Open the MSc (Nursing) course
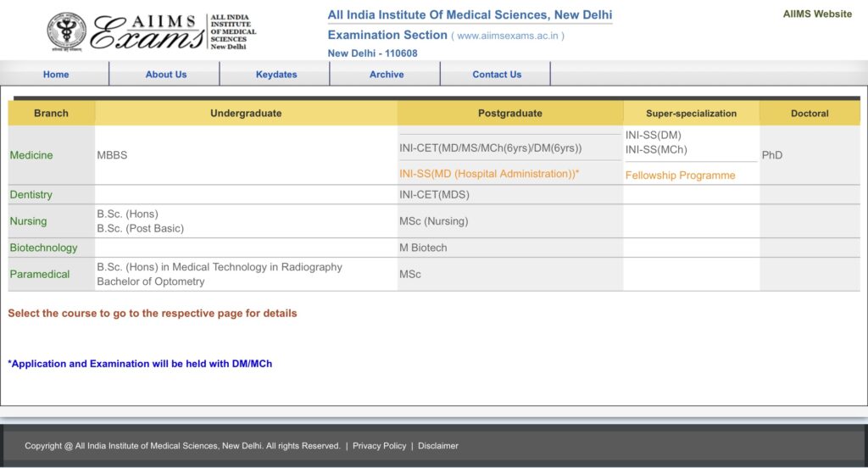The height and width of the screenshot is (468, 868). [x=433, y=221]
